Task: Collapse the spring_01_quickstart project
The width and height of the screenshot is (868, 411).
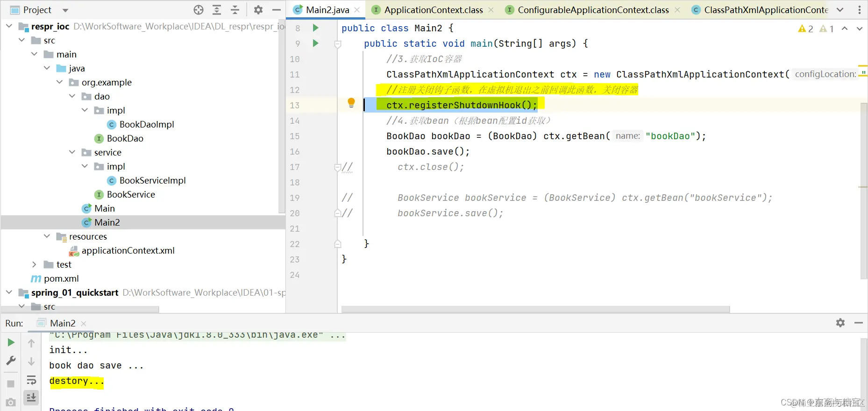Action: point(9,292)
